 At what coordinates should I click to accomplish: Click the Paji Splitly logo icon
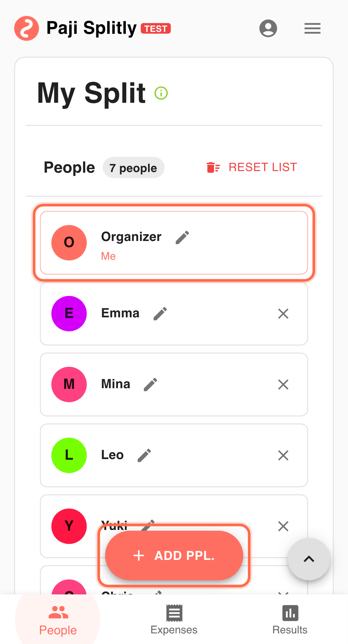click(x=27, y=28)
